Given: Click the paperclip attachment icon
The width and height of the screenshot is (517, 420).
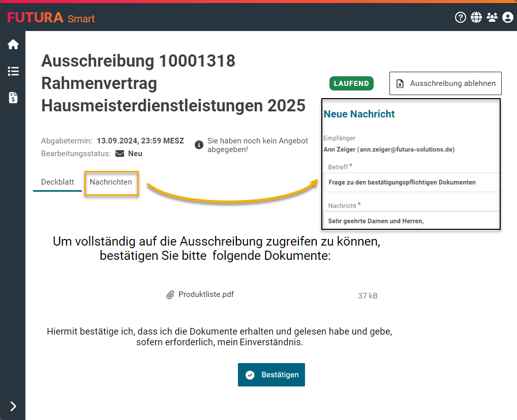Looking at the screenshot, I should pyautogui.click(x=170, y=295).
